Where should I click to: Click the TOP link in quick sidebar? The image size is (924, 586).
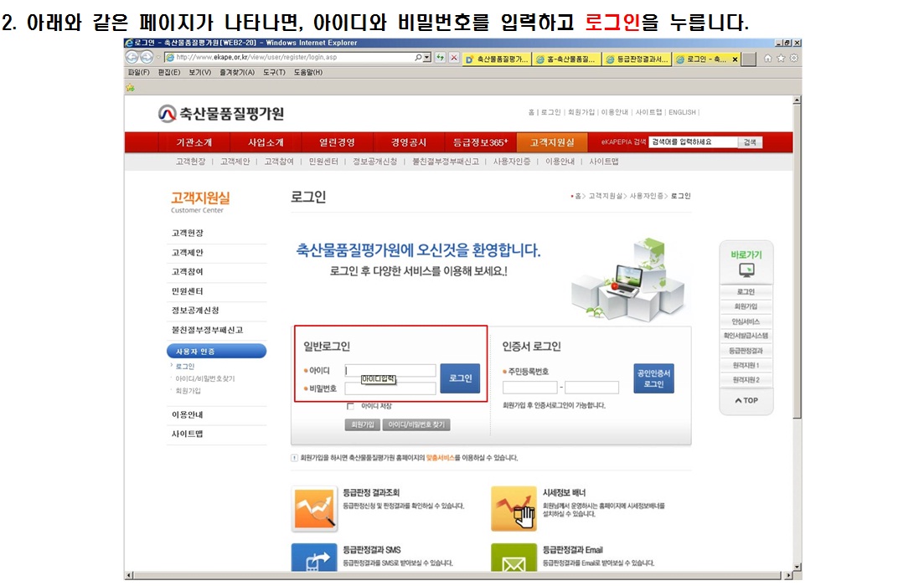pyautogui.click(x=746, y=400)
